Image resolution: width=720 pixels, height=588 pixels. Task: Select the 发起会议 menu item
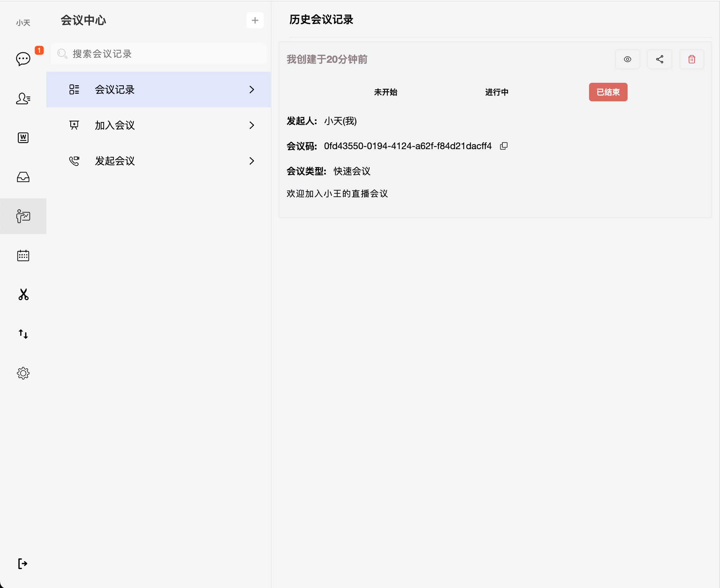click(x=158, y=161)
